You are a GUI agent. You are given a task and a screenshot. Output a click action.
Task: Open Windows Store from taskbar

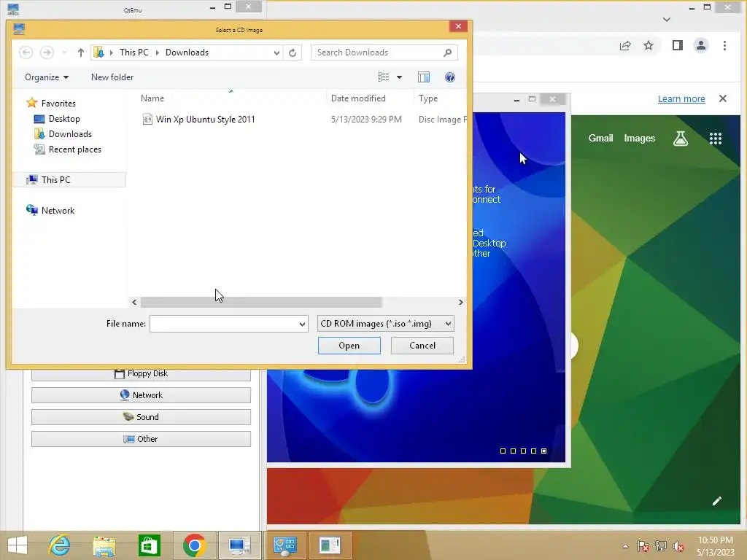(x=149, y=545)
